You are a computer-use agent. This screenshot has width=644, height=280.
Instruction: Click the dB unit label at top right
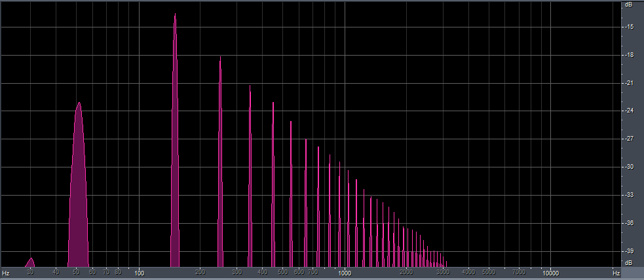tap(628, 5)
